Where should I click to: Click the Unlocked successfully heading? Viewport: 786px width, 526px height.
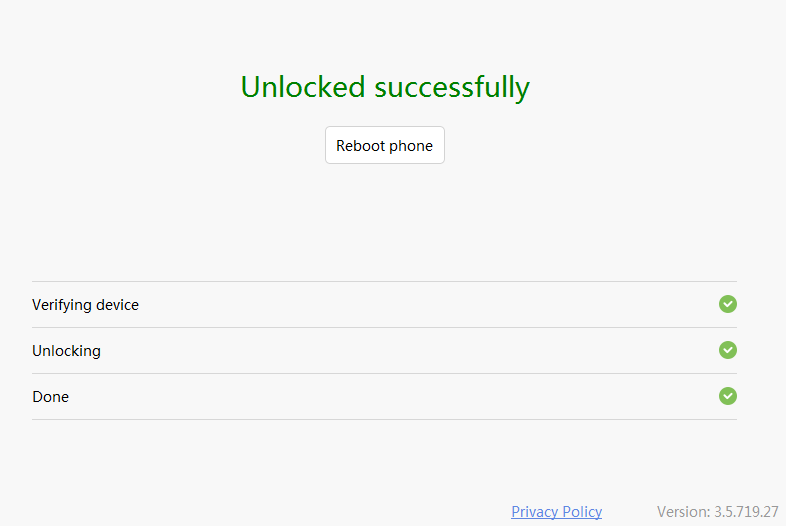pos(385,87)
